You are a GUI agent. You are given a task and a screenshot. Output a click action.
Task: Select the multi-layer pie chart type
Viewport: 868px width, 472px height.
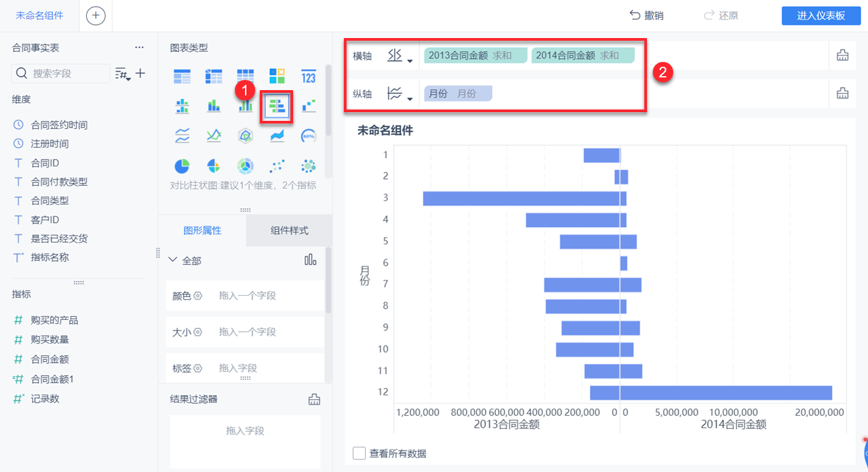click(x=245, y=165)
